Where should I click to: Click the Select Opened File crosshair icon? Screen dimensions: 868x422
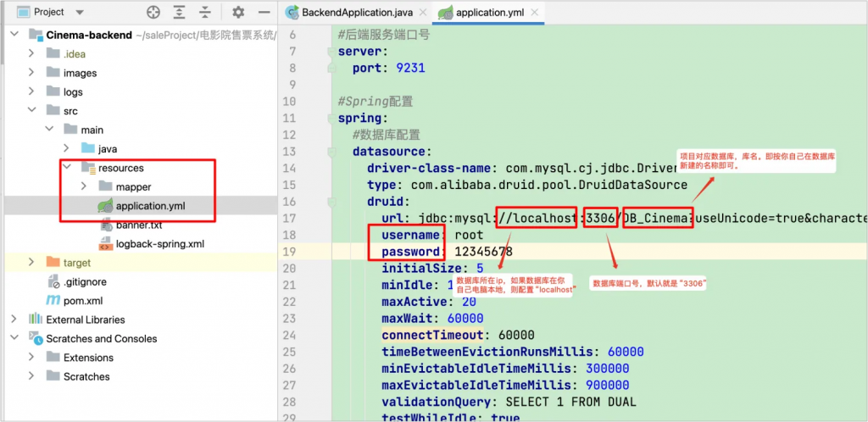153,13
